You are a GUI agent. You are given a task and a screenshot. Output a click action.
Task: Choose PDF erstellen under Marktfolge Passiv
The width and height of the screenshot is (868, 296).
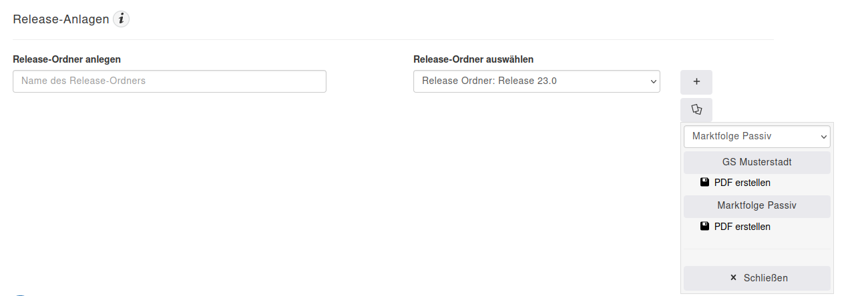[742, 227]
